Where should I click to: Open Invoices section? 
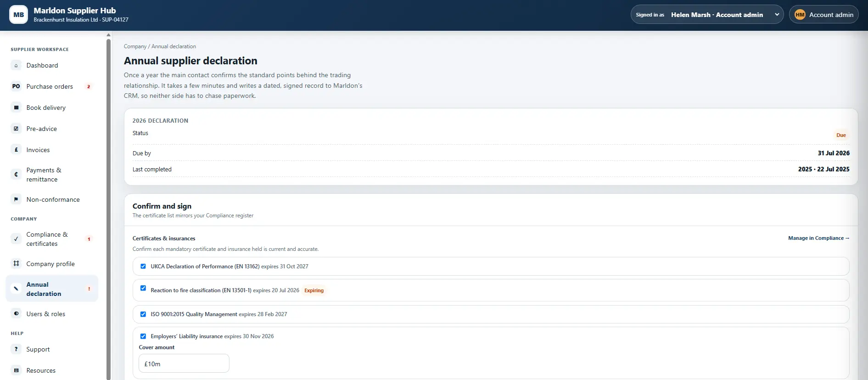52,150
